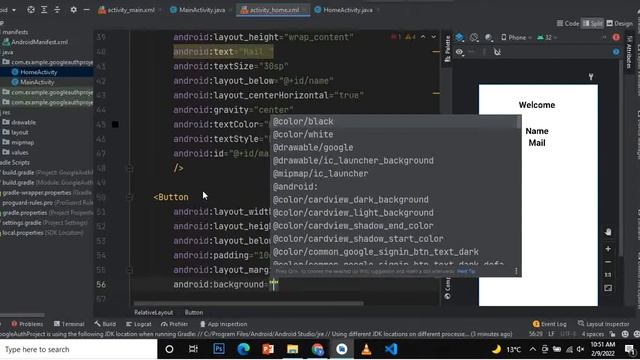The width and height of the screenshot is (640, 360).
Task: Jump to previous highlighted error arrow up
Action: (423, 37)
